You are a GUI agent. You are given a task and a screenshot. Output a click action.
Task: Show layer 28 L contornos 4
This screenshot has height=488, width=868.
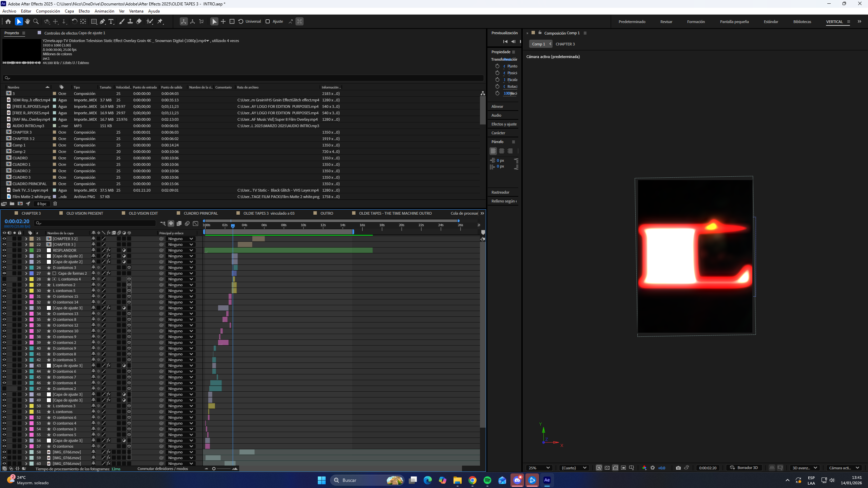[4, 279]
